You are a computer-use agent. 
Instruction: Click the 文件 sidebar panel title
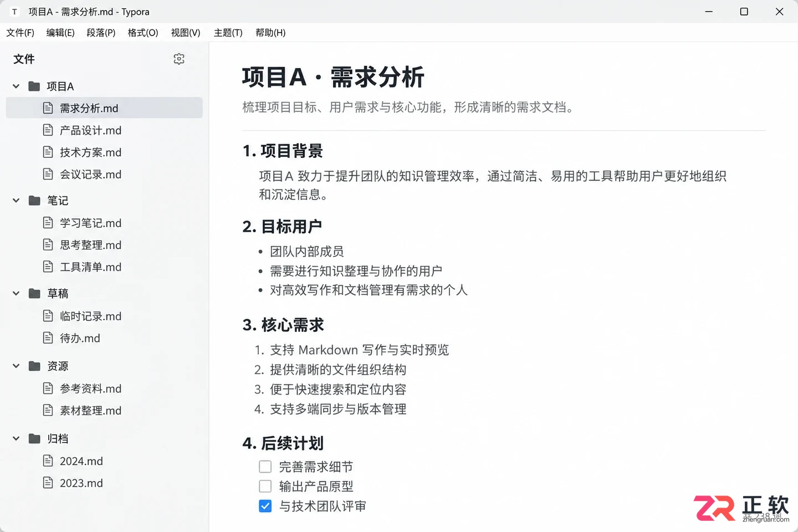[x=24, y=59]
